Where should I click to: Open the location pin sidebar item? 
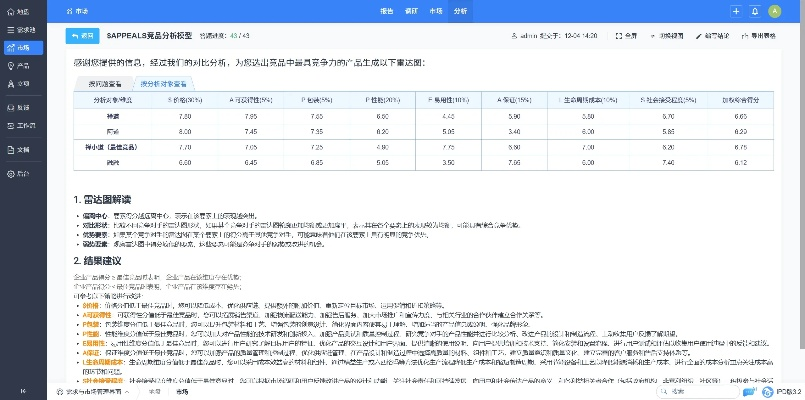[x=22, y=65]
